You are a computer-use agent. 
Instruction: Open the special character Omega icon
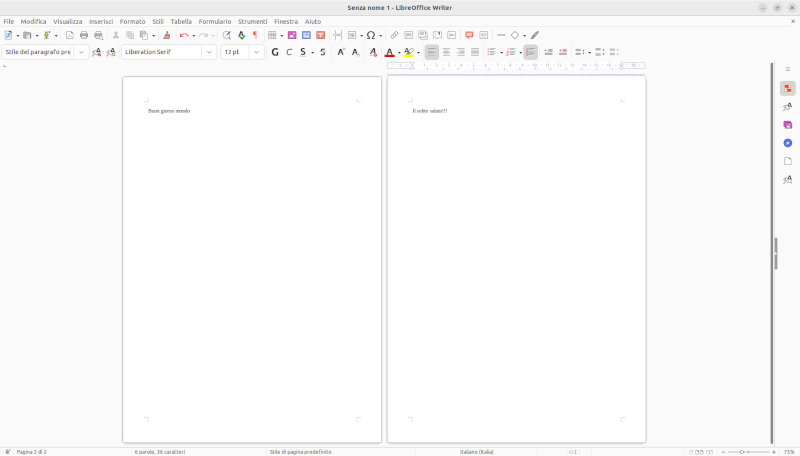tap(370, 35)
